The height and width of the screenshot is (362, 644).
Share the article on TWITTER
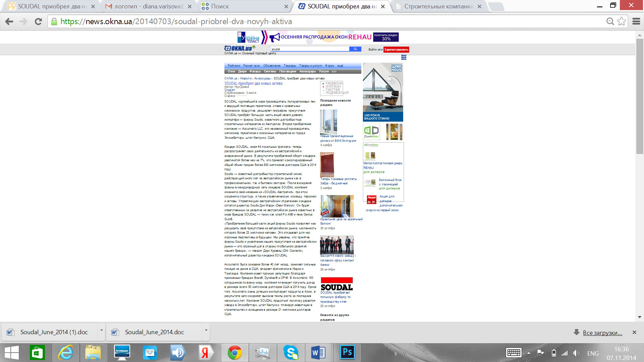coord(333,90)
